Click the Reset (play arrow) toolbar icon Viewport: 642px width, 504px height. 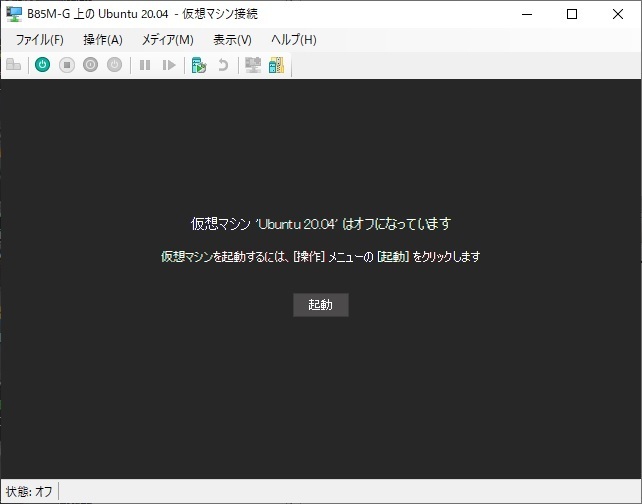(x=169, y=65)
